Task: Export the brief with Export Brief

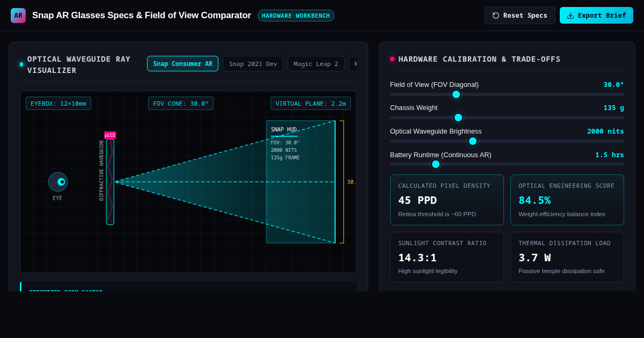Action: (x=596, y=16)
